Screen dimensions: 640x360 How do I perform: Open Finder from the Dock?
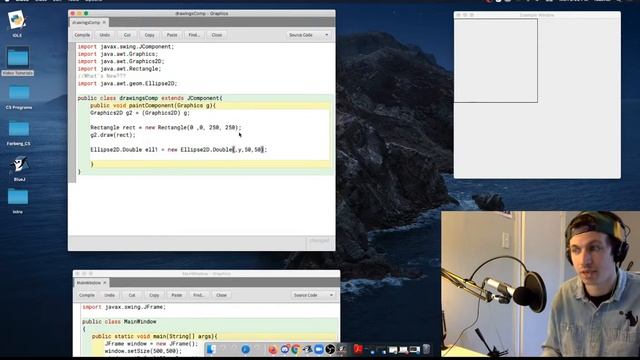coord(211,349)
